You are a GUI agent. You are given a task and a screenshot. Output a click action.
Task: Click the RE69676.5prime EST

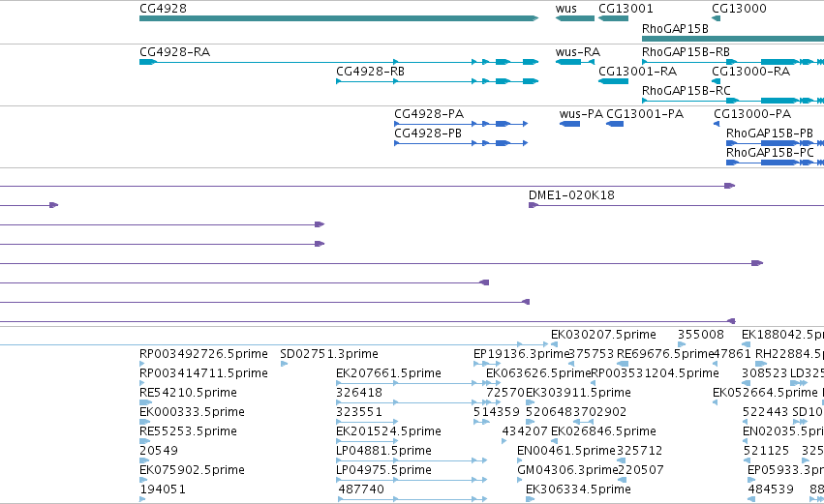(624, 364)
